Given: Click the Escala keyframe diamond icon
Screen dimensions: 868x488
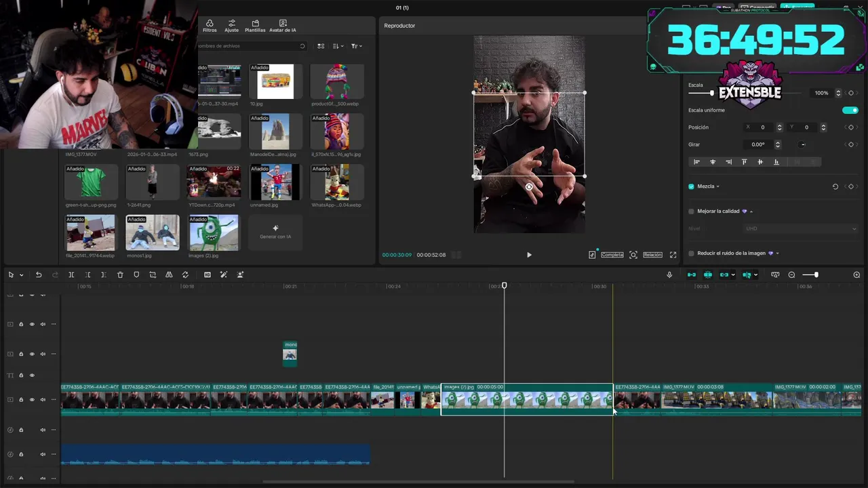Looking at the screenshot, I should point(851,93).
